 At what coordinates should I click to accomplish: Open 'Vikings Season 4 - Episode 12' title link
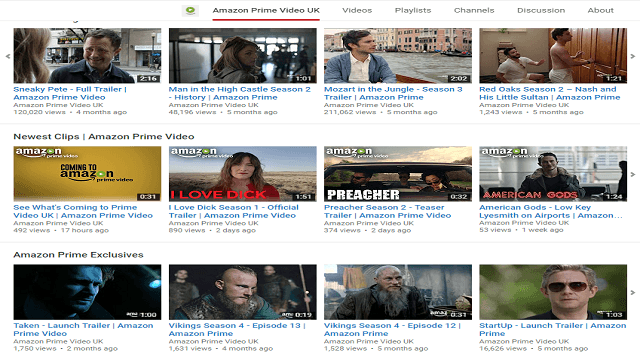tap(392, 329)
